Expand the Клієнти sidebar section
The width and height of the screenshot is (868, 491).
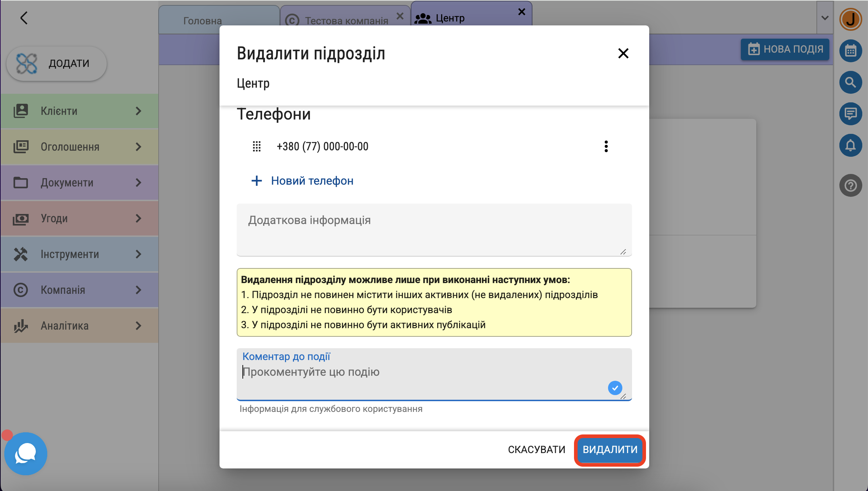79,111
